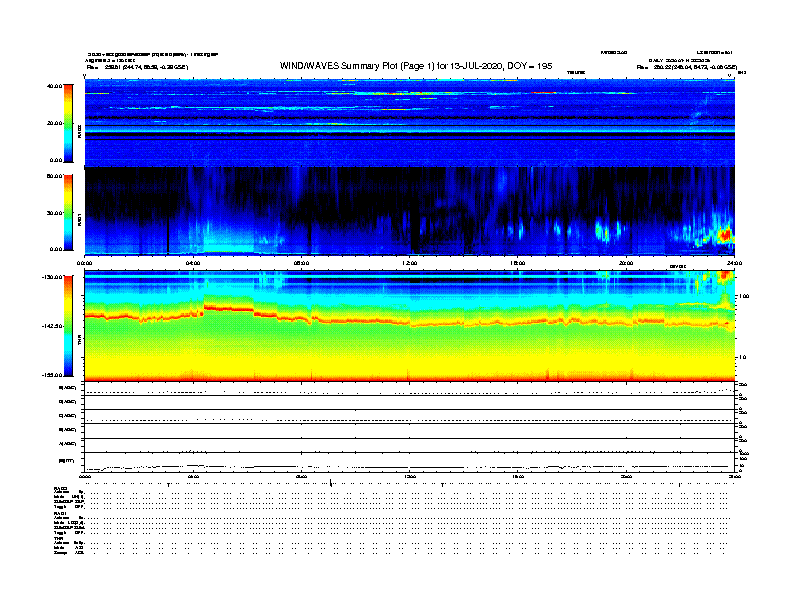Click the 24:00 tick label under RAD1 panel
792x612 pixels.
(x=733, y=263)
